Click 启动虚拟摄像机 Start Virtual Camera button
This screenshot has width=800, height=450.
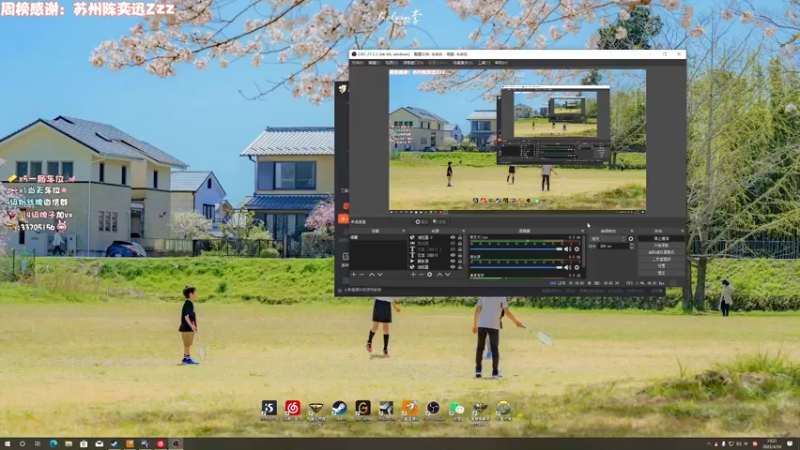661,252
